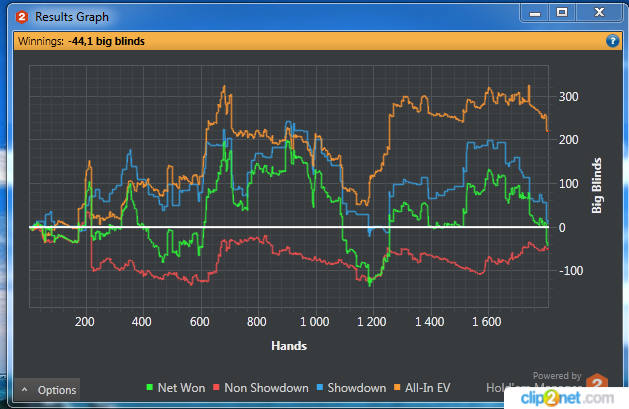Close the Results Graph window
Screen dimensions: 629x409
pyautogui.click(x=599, y=13)
